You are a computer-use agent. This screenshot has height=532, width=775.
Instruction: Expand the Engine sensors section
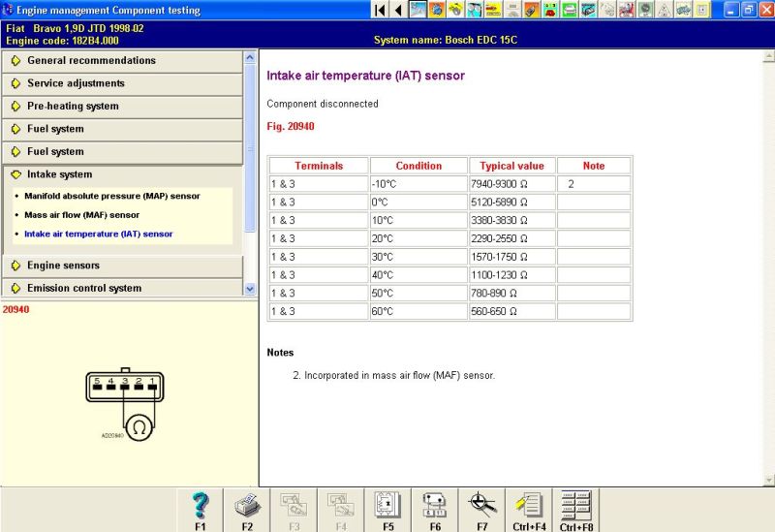pyautogui.click(x=63, y=266)
